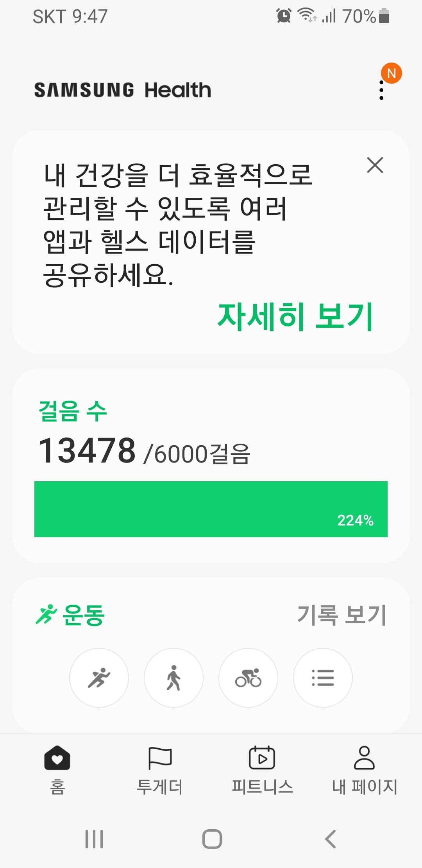Open 기록 보기 exercise history
The width and height of the screenshot is (422, 868).
(342, 615)
